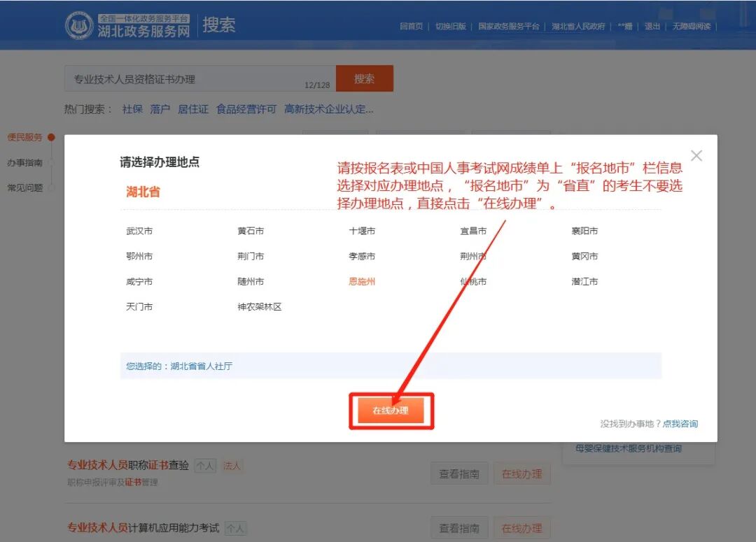Choose 黄冈市 from the city list
Viewport: 756px width, 542px height.
pos(584,256)
